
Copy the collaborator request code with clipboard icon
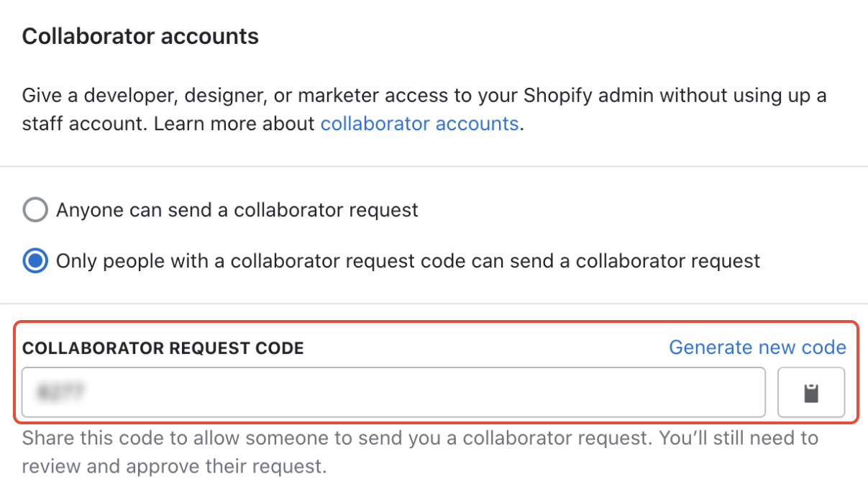(811, 393)
